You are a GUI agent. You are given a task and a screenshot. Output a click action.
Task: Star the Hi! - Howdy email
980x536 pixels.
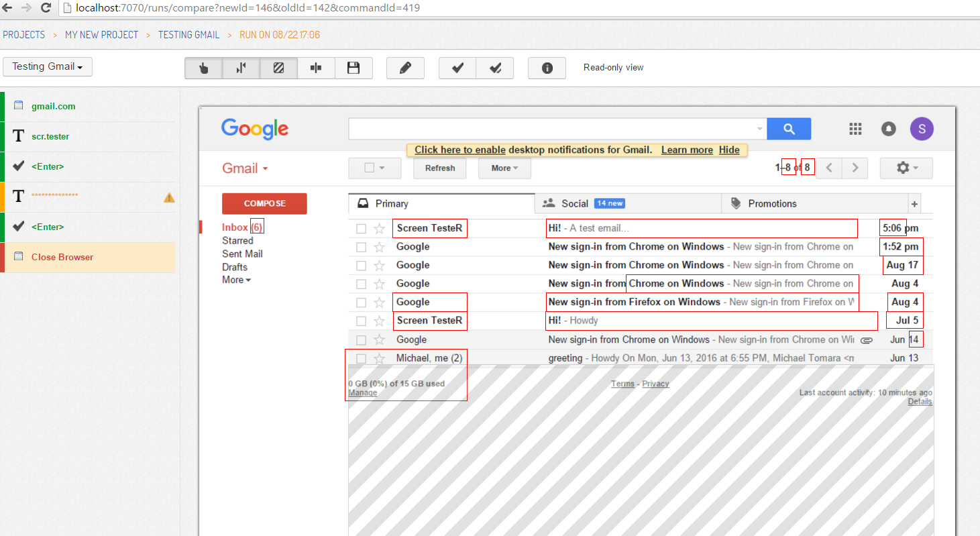379,321
